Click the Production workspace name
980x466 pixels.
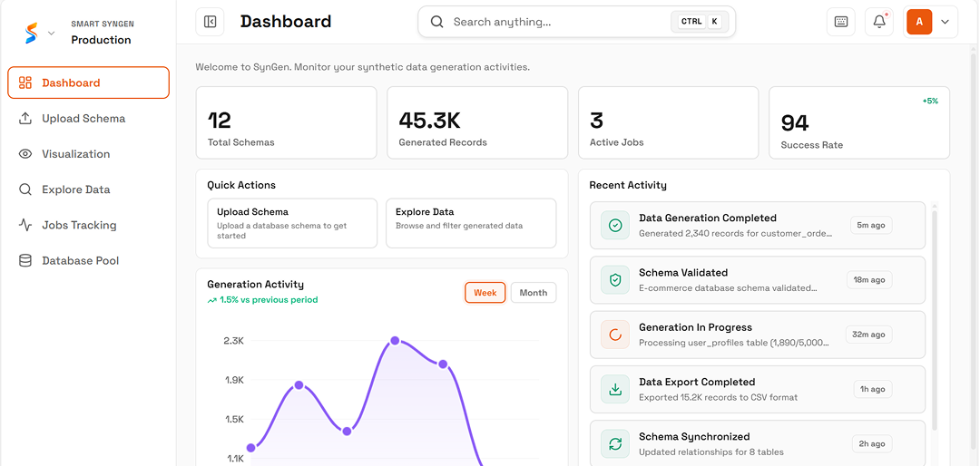coord(102,40)
